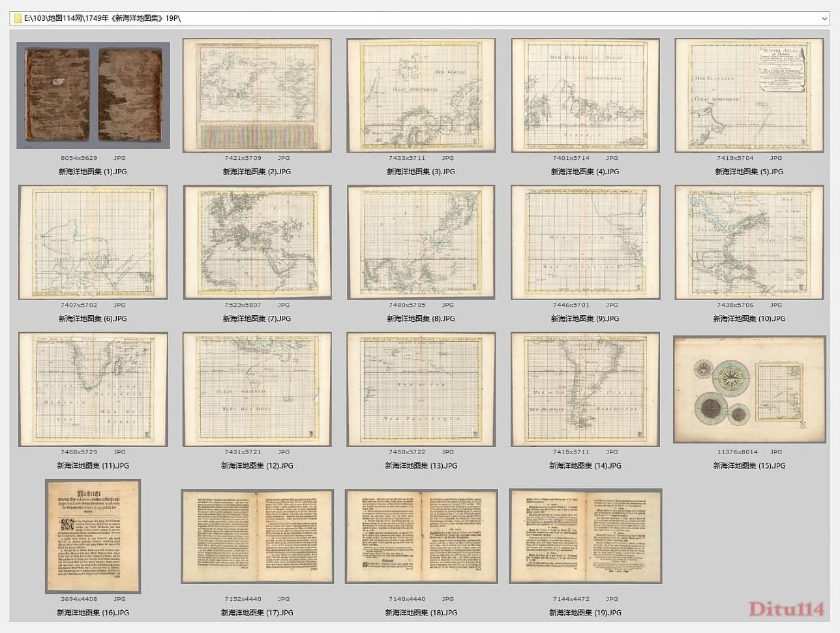Select the map thumbnail 新海洋地图集 (3)
This screenshot has height=633, width=840.
tap(421, 95)
